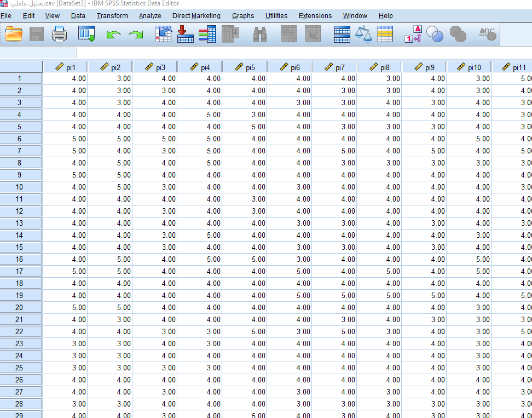Image resolution: width=532 pixels, height=418 pixels.
Task: Click the Find binoculars icon
Action: (260, 35)
